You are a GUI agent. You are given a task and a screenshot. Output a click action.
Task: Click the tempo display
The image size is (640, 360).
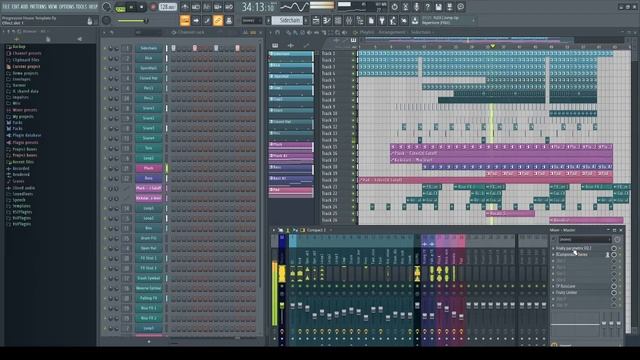click(x=167, y=7)
